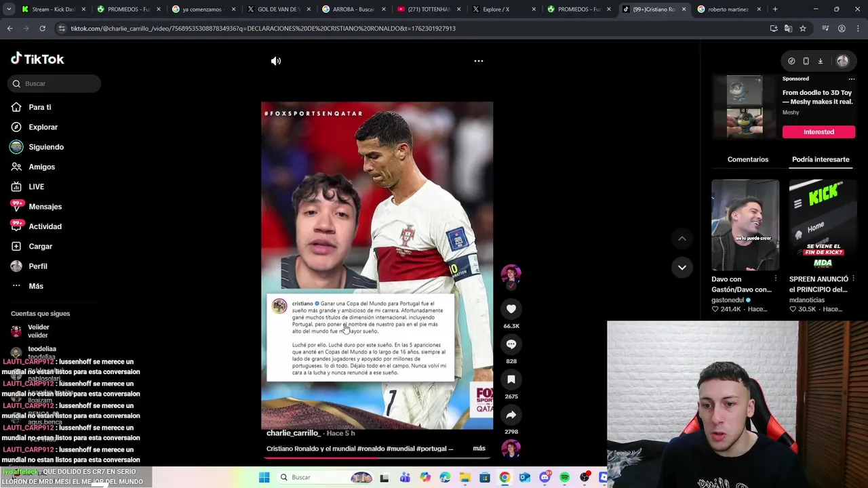
Task: Switch to Podría interesarte tab
Action: 821,159
